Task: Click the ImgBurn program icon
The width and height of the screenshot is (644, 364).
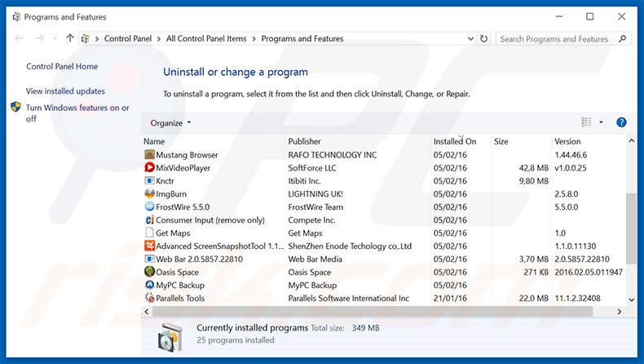Action: click(x=149, y=193)
